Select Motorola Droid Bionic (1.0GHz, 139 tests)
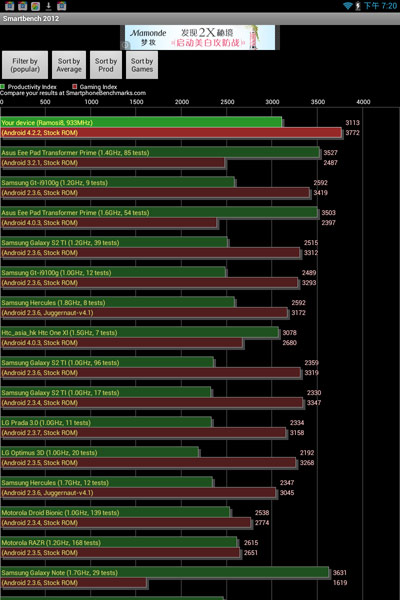 115,512
